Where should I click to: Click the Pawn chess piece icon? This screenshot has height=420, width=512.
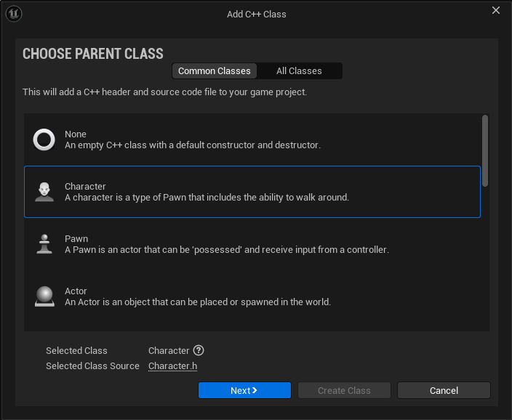tap(44, 244)
